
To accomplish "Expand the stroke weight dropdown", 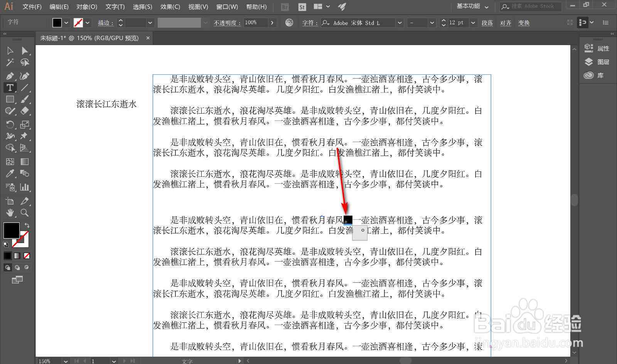I will 150,23.
